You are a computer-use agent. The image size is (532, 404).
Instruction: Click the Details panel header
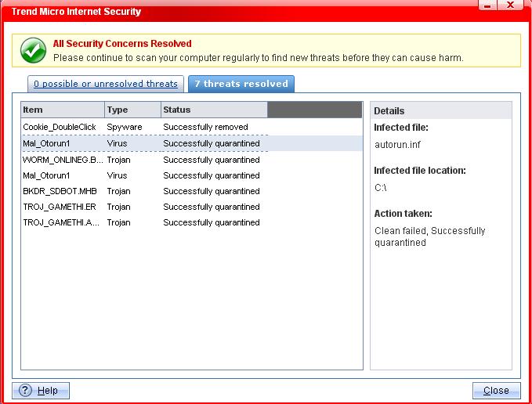tap(441, 110)
